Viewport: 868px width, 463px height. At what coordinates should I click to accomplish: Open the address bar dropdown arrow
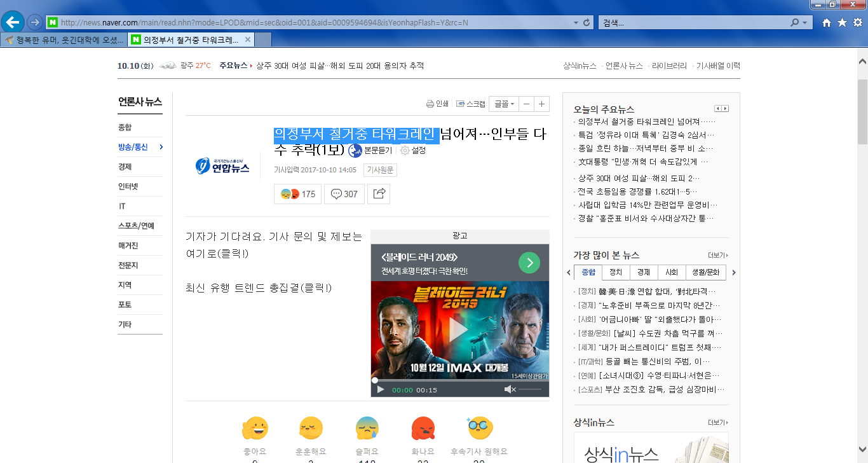(x=576, y=22)
